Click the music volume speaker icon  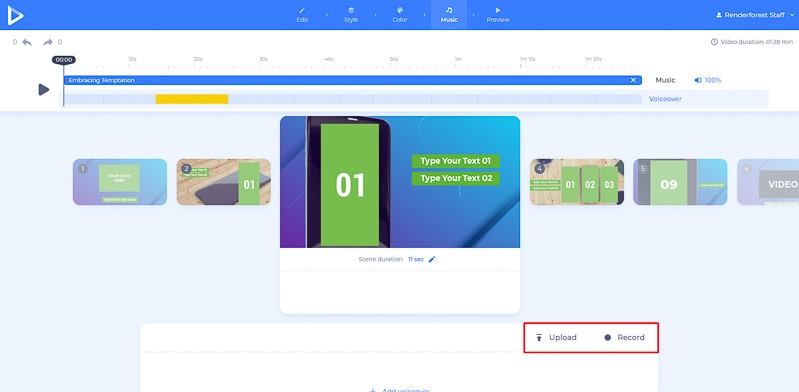698,80
